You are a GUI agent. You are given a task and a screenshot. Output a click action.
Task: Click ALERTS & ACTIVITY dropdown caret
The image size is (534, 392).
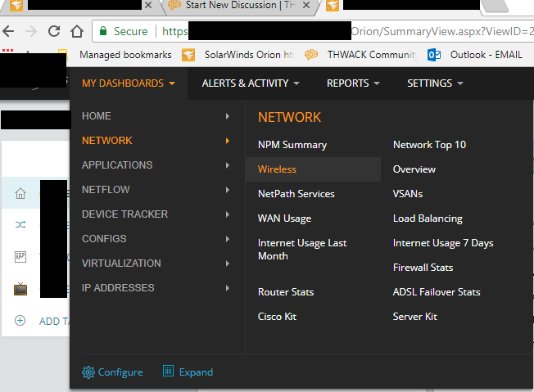click(x=296, y=83)
